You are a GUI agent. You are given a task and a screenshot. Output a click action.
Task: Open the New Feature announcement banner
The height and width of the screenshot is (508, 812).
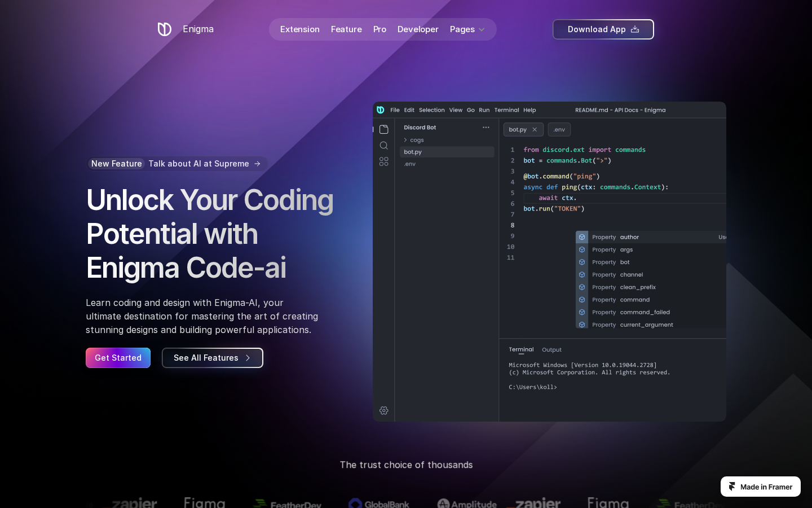(177, 164)
